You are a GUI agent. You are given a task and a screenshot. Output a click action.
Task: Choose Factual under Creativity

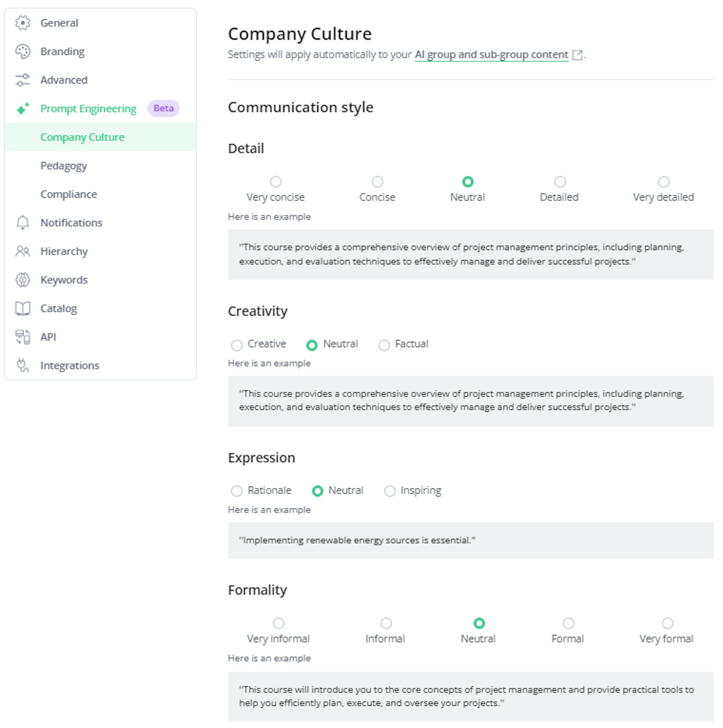[x=384, y=345]
